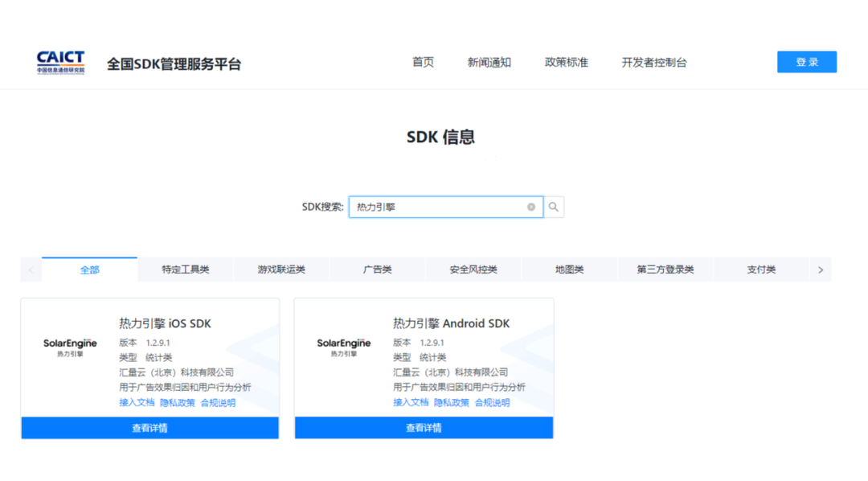Go to 首页 in the navigation bar
The image size is (868, 481).
(423, 61)
